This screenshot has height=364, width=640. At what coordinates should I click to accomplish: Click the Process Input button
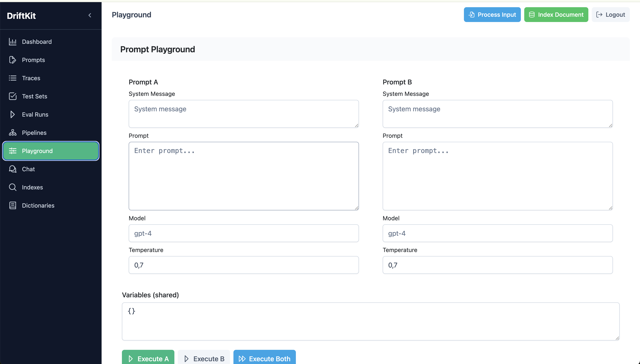click(x=492, y=15)
